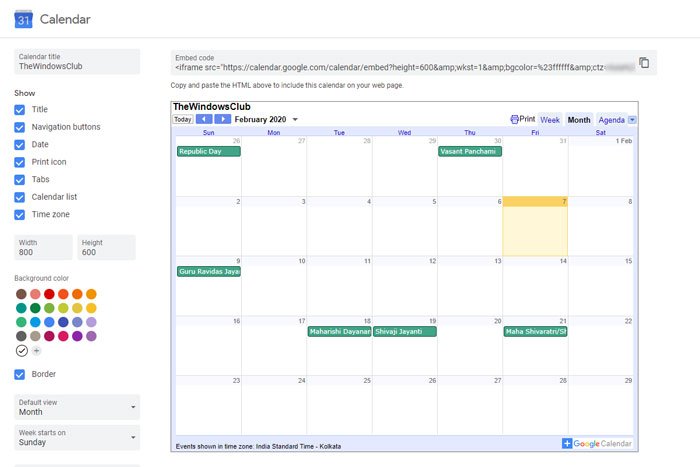Click the highlighted date 7 cell
The width and height of the screenshot is (700, 467).
[x=535, y=226]
